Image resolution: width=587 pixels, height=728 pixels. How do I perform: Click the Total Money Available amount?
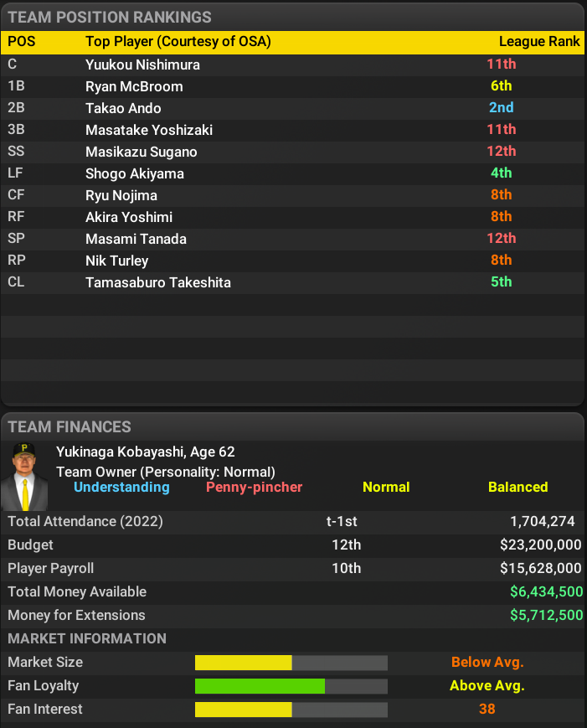[x=546, y=592]
